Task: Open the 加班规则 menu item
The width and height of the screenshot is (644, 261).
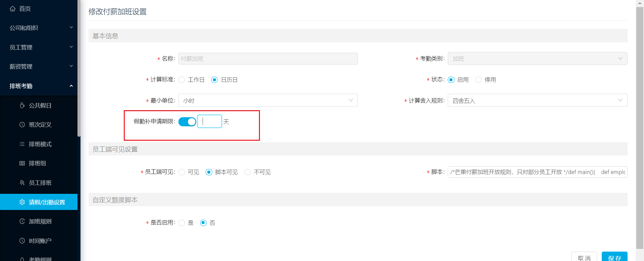Action: [39, 221]
